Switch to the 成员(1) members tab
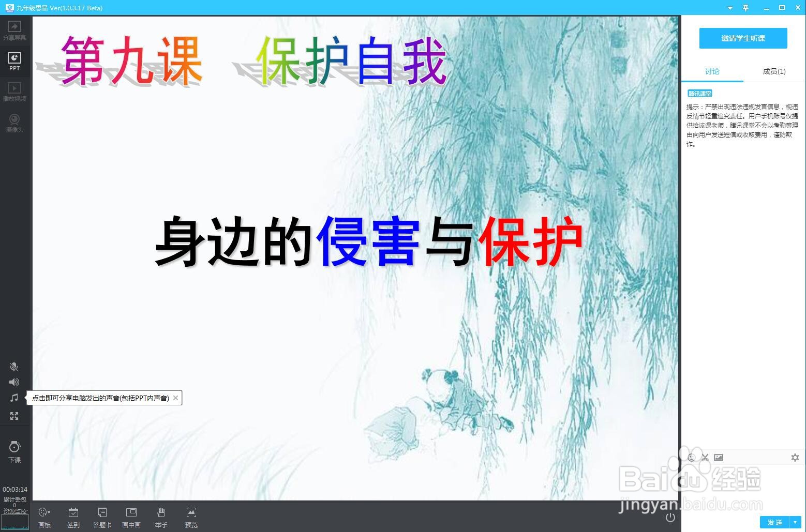The height and width of the screenshot is (532, 806). click(x=774, y=71)
